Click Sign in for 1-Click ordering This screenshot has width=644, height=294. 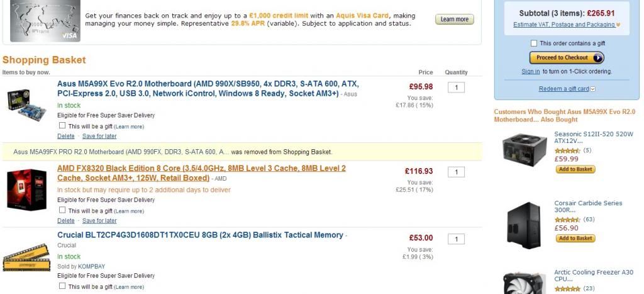(530, 71)
